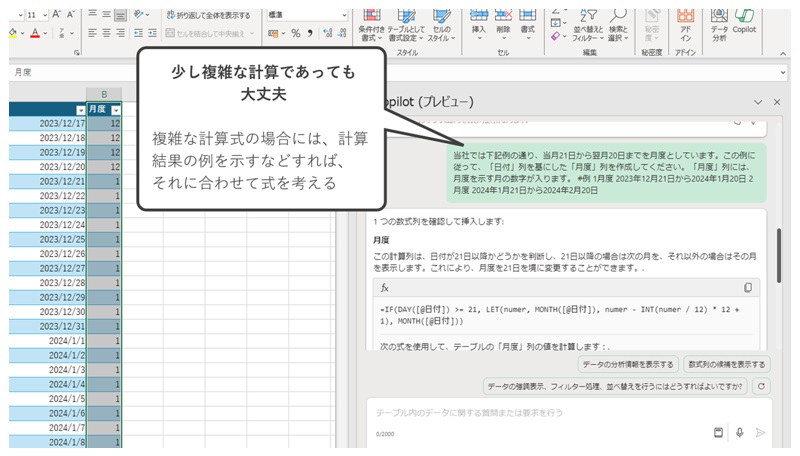Refresh the Copilot prompt suggestions

[x=761, y=387]
